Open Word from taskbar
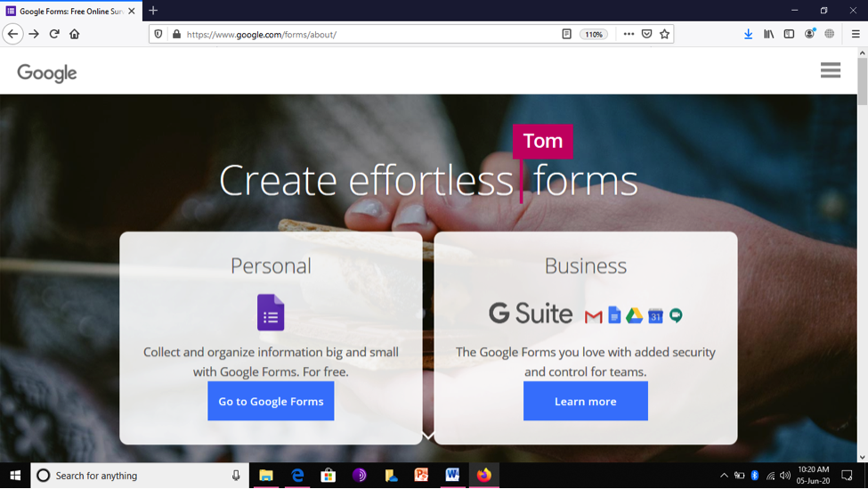Viewport: 868px width, 489px height. pos(452,475)
